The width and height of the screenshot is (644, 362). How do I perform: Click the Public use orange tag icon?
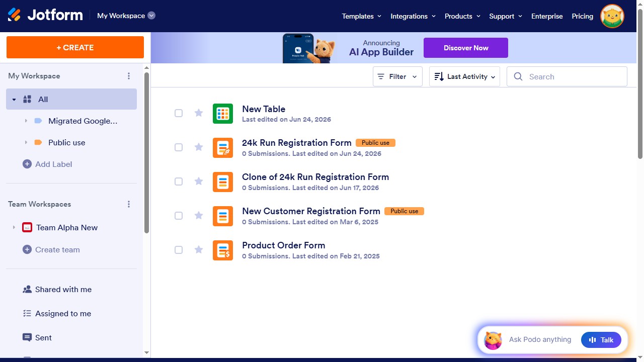coord(38,142)
